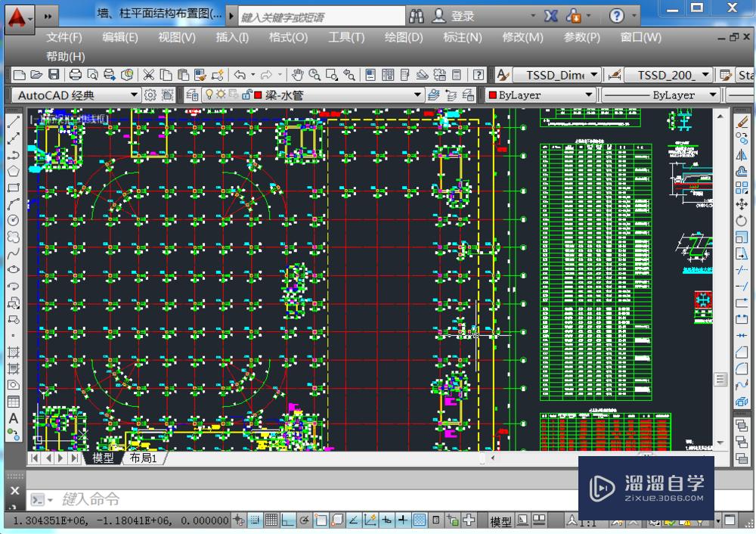The width and height of the screenshot is (756, 534).
Task: Select the Line tool from draw toolbar
Action: click(x=13, y=120)
